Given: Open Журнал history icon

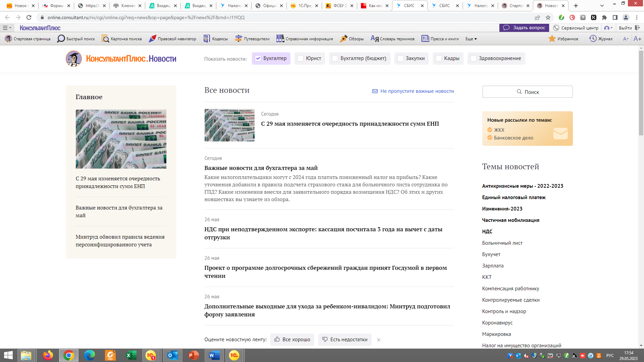Looking at the screenshot, I should (x=593, y=39).
